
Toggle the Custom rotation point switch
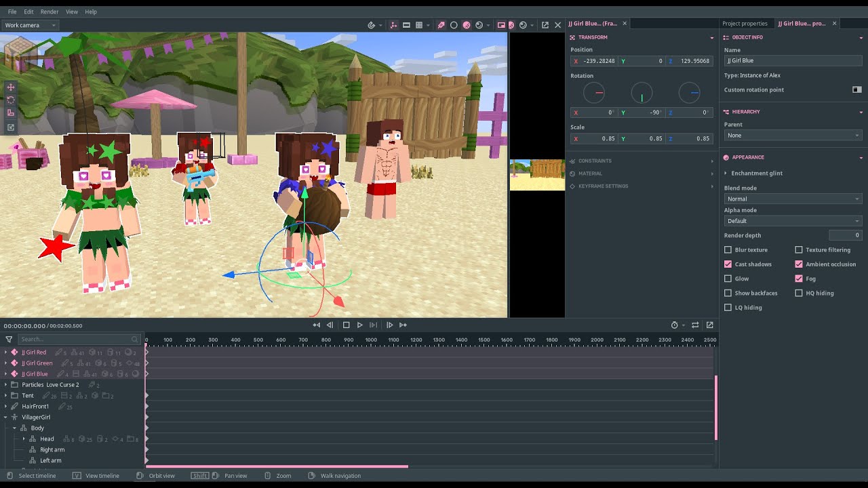coord(857,89)
